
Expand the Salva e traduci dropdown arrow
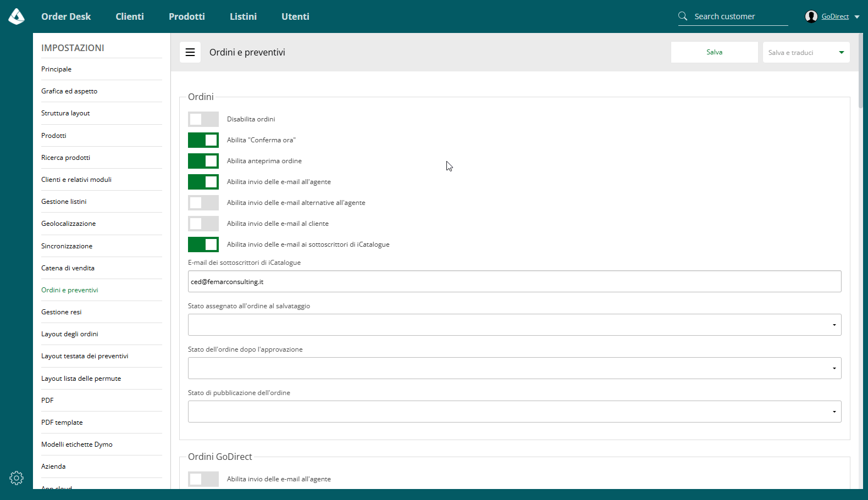[x=842, y=52]
